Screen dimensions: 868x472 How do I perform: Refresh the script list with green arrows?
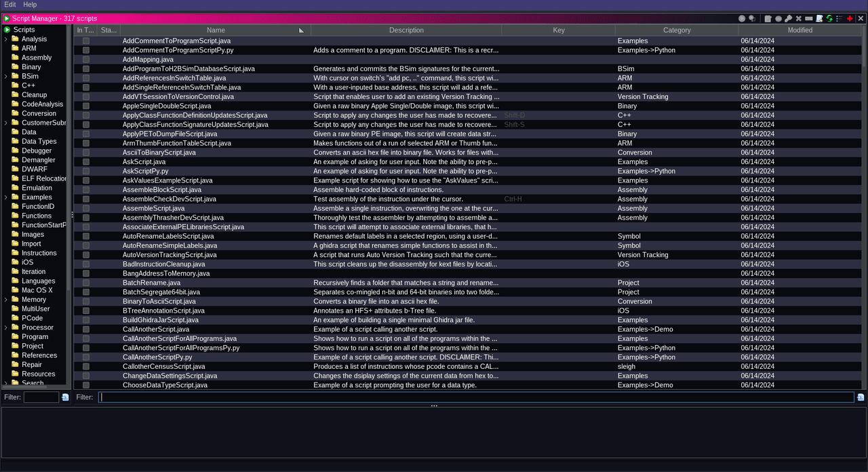point(829,19)
